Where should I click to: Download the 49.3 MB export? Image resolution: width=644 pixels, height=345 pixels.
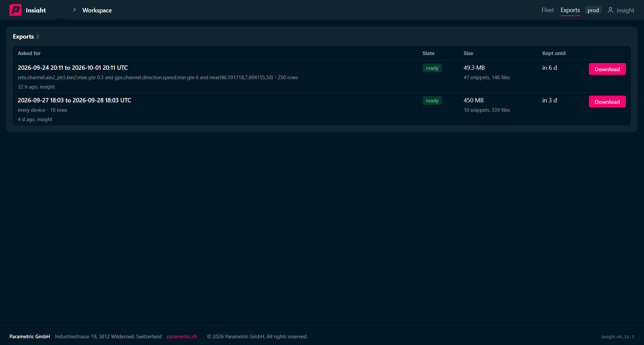click(x=607, y=69)
